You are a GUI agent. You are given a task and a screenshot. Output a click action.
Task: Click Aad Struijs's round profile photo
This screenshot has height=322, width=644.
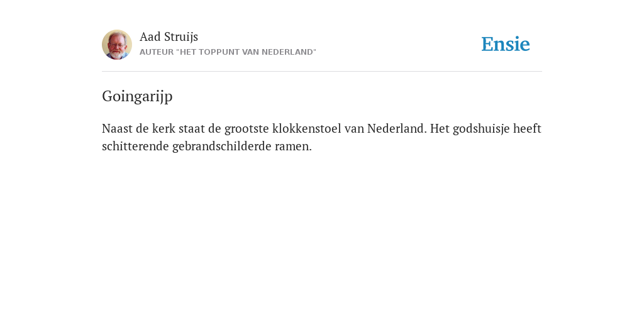[117, 45]
